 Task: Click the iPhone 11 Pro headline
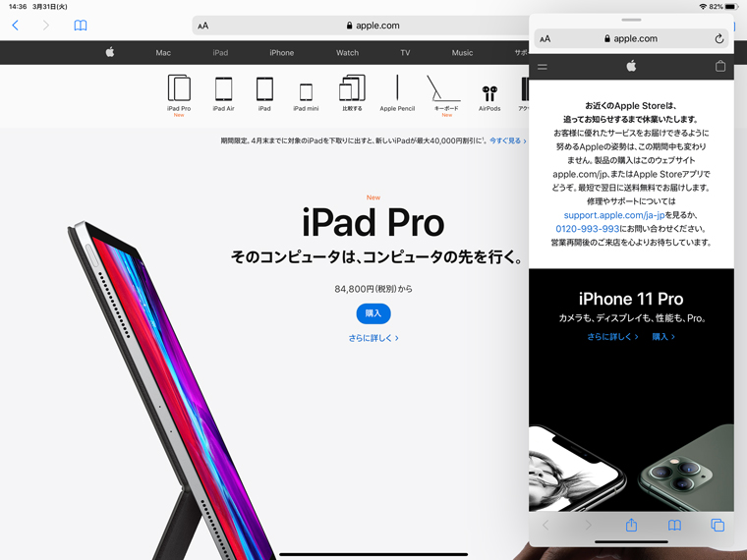[631, 299]
